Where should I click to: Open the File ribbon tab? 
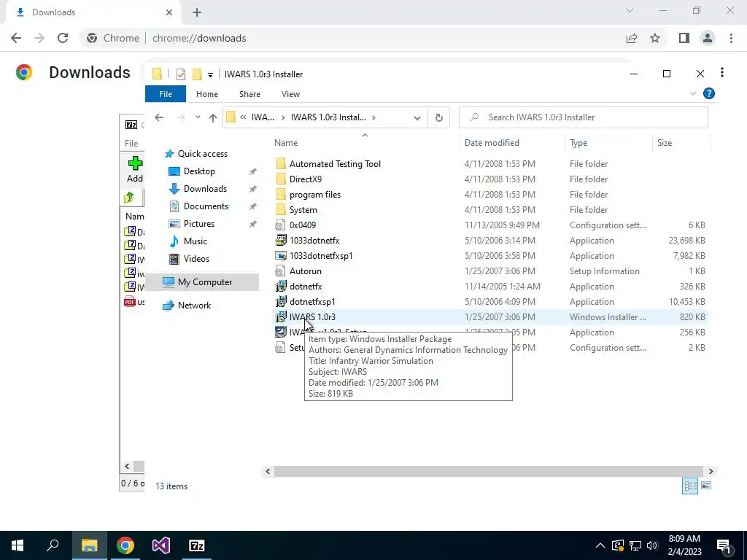pyautogui.click(x=166, y=94)
